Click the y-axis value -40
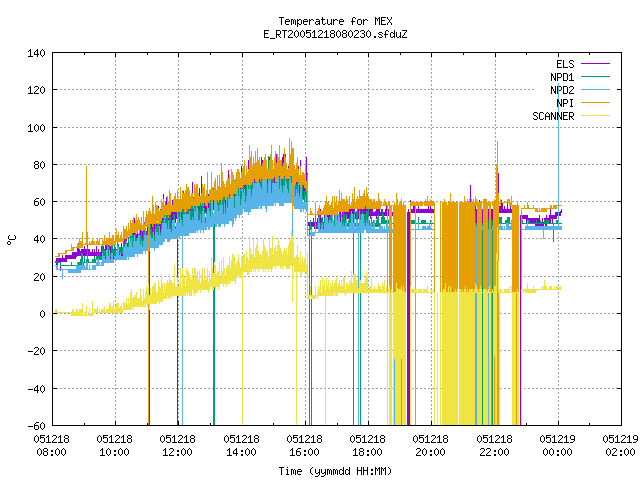640x480 pixels. point(36,389)
